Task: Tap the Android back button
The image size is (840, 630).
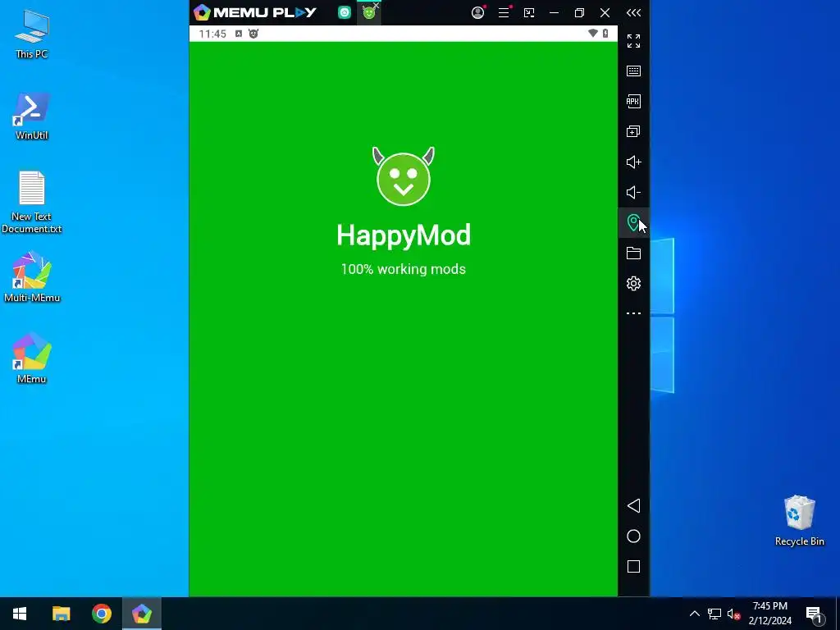Action: (x=634, y=505)
